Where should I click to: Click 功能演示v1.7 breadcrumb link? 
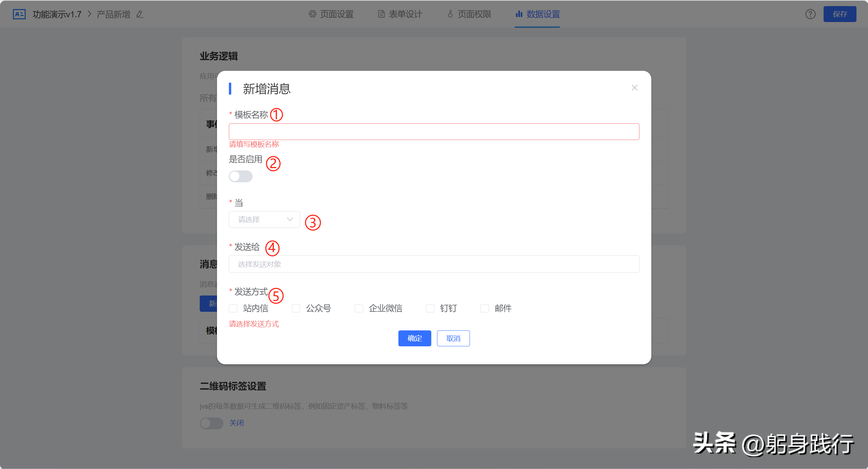[x=57, y=14]
